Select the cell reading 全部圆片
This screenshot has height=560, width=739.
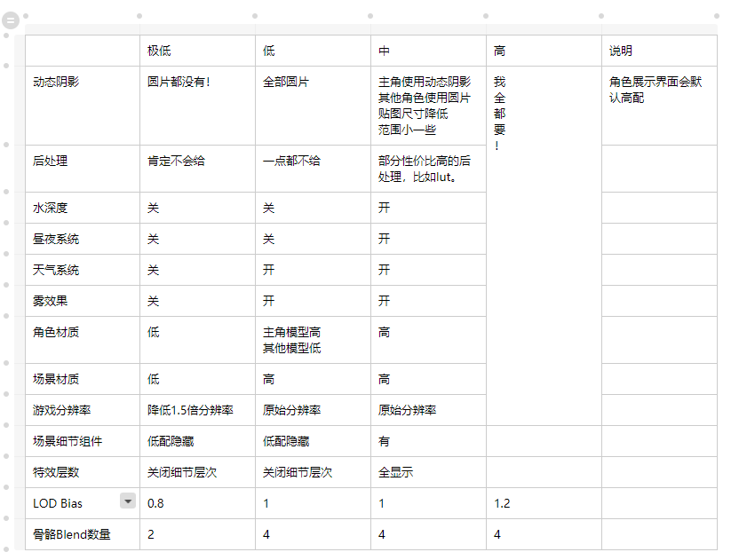[313, 106]
